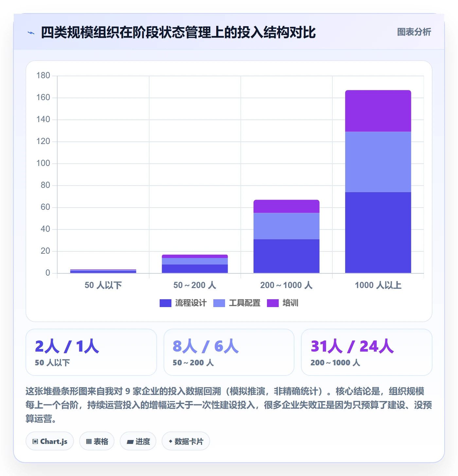Click the purple 培训 segment of the 200～1000 人 bar
The image size is (458, 476).
(x=287, y=206)
